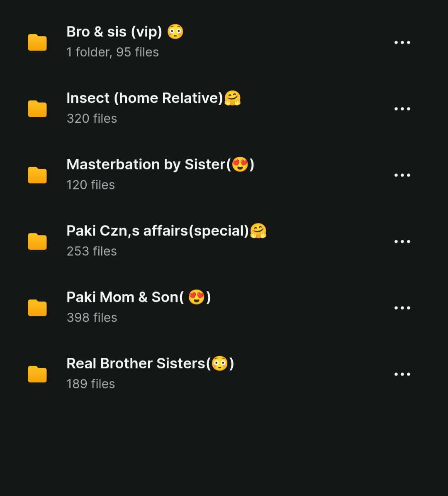Screen dimensions: 448x496
Task: Show more options for the 398 files folder
Action: tap(402, 308)
